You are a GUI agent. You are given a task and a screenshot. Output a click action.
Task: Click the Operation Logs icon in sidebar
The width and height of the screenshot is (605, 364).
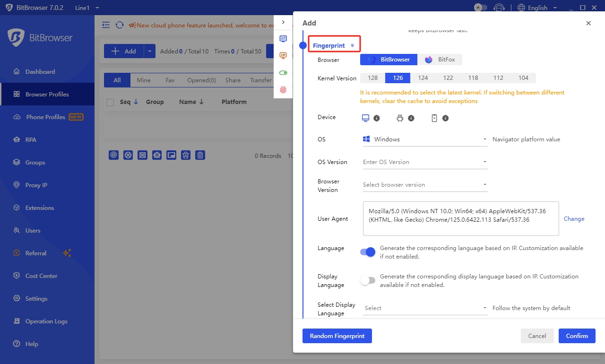click(17, 321)
